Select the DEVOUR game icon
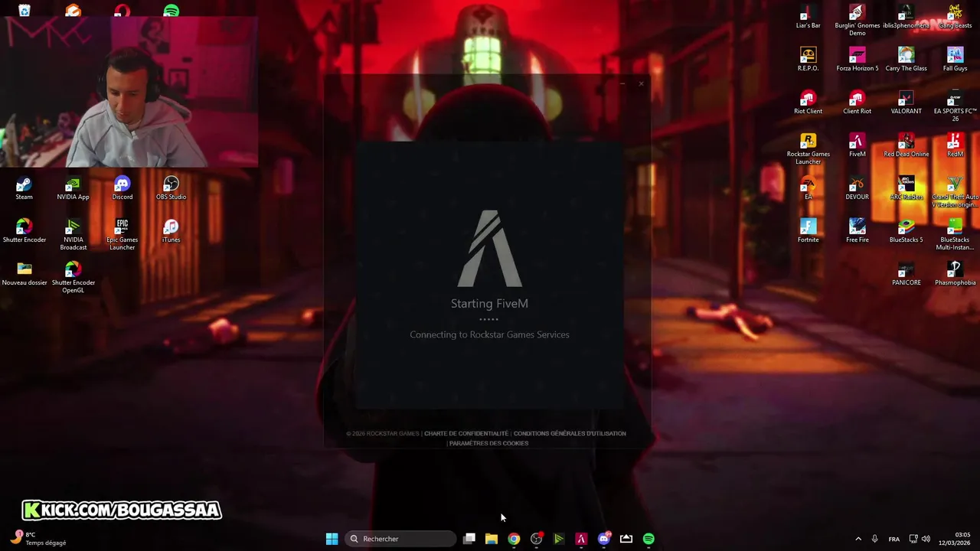 [x=857, y=187]
